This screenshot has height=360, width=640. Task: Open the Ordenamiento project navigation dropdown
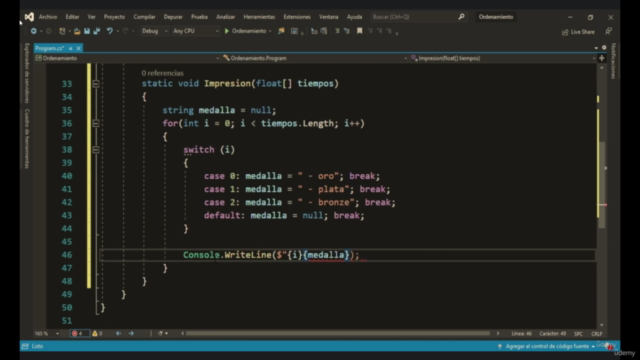(x=127, y=58)
